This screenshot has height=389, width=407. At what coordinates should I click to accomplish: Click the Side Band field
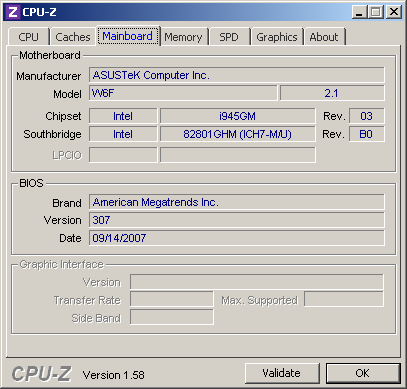click(x=172, y=317)
